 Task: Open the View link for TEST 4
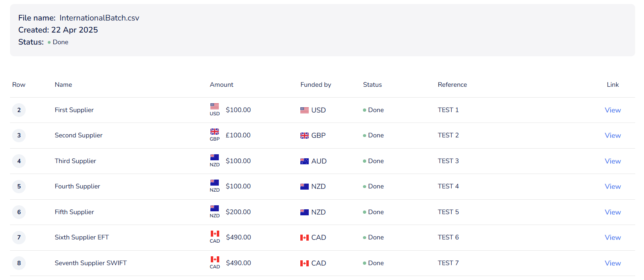(613, 186)
